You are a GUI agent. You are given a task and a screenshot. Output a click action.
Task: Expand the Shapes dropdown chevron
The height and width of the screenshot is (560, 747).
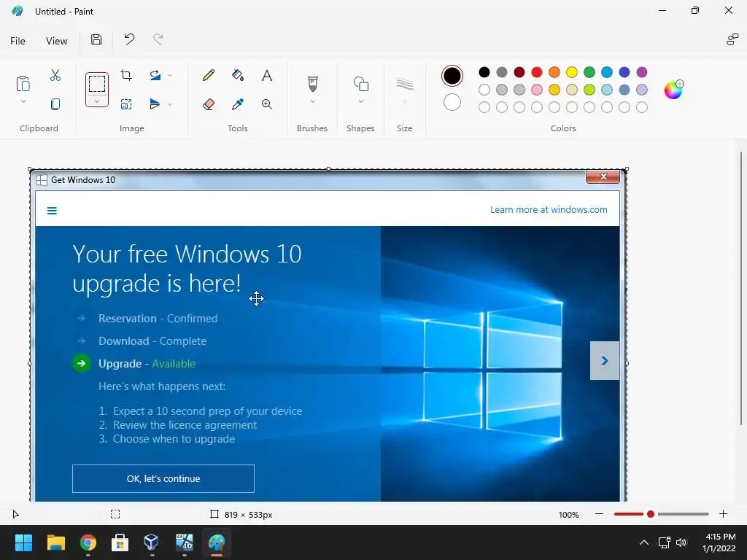pos(360,101)
